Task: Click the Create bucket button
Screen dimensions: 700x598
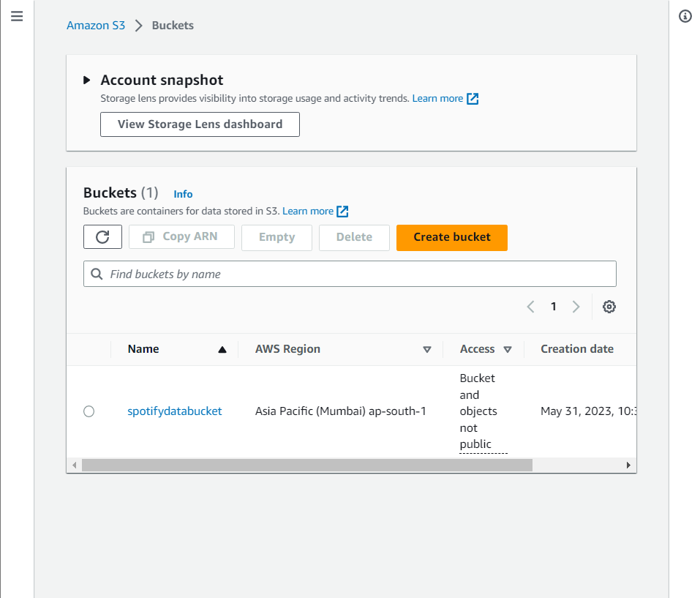Action: pos(451,238)
